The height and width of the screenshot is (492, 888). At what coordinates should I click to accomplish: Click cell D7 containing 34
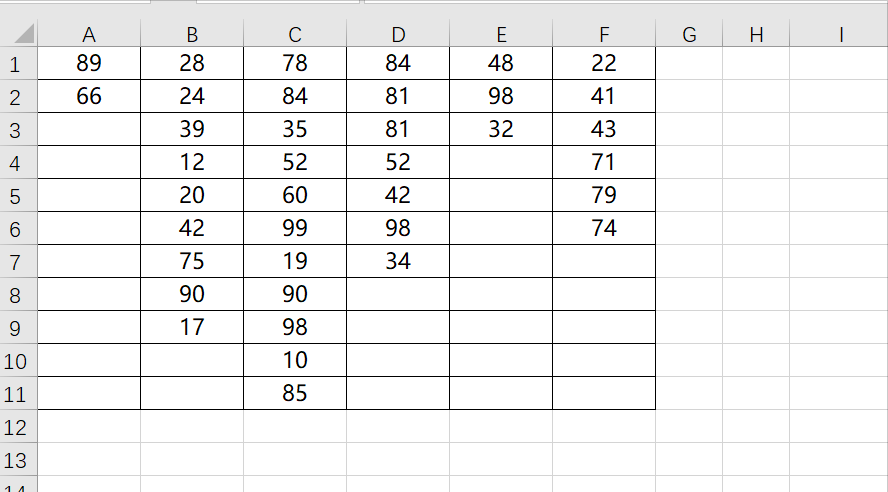coord(398,262)
